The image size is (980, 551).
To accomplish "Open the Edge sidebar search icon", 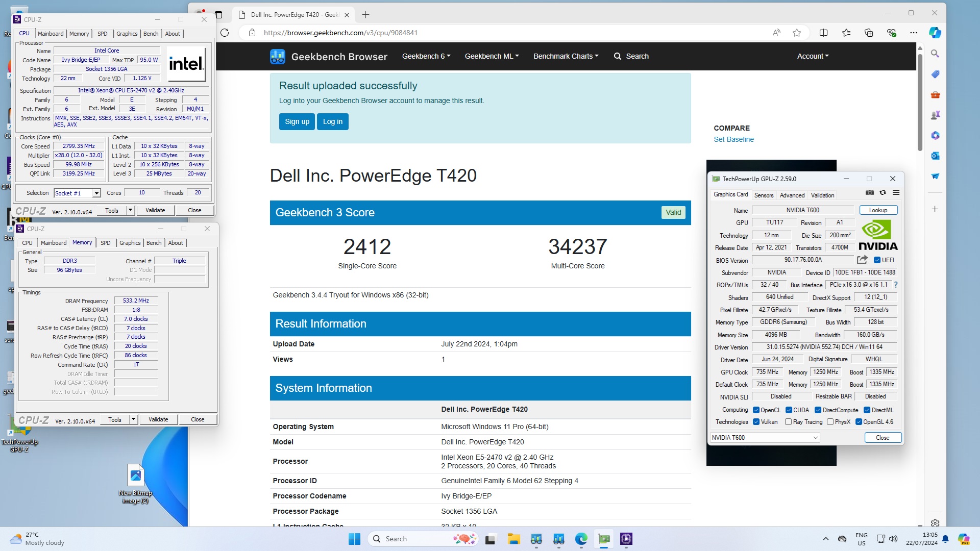I will (935, 54).
